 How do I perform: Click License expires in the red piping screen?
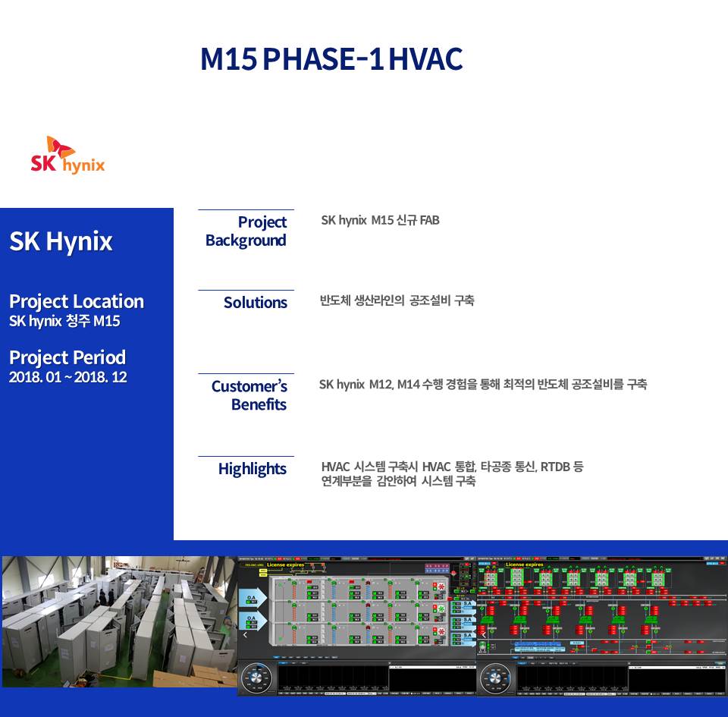click(524, 564)
